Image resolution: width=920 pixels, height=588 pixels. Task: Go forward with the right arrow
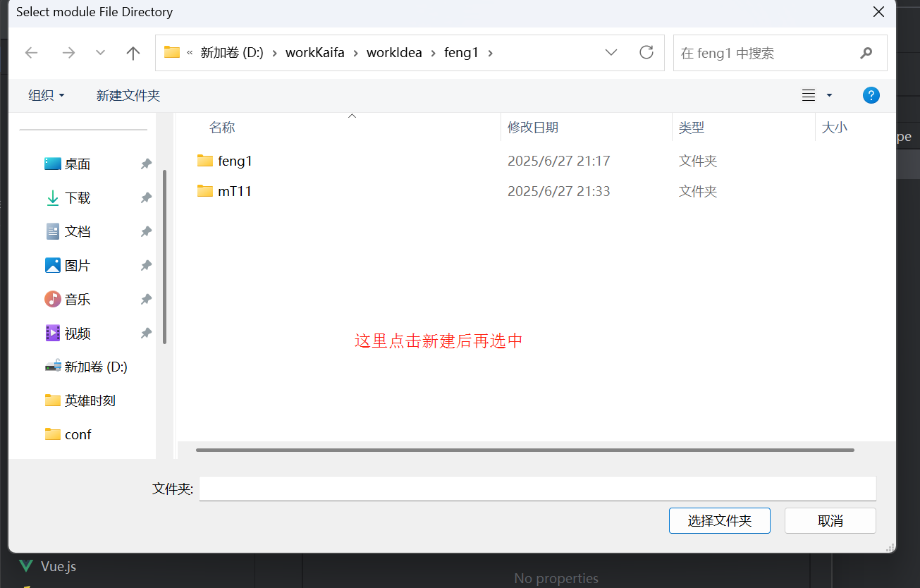point(68,53)
